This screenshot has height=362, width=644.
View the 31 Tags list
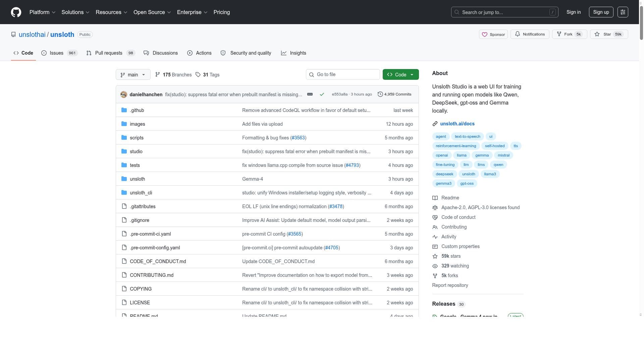207,75
